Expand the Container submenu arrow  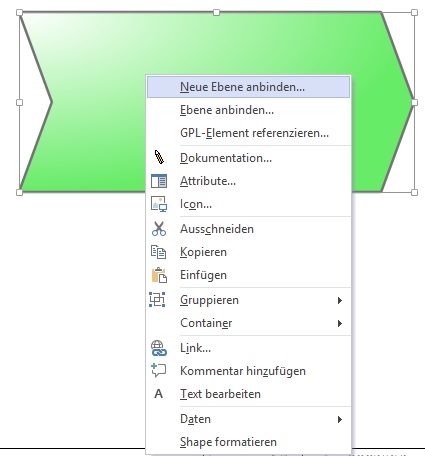pyautogui.click(x=340, y=323)
